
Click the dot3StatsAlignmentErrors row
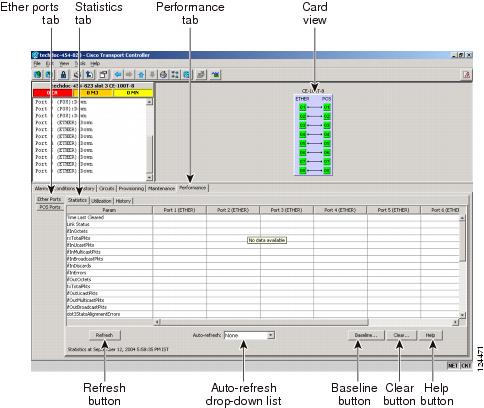click(x=263, y=314)
